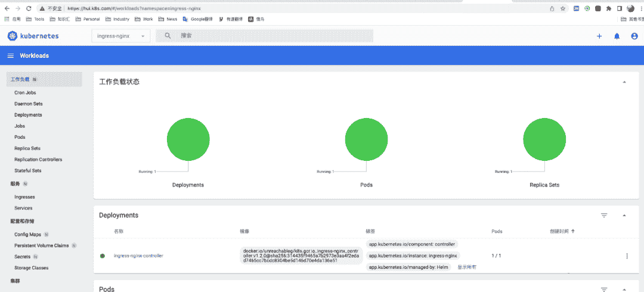Open Config Maps in sidebar
644x292 pixels.
coord(27,234)
